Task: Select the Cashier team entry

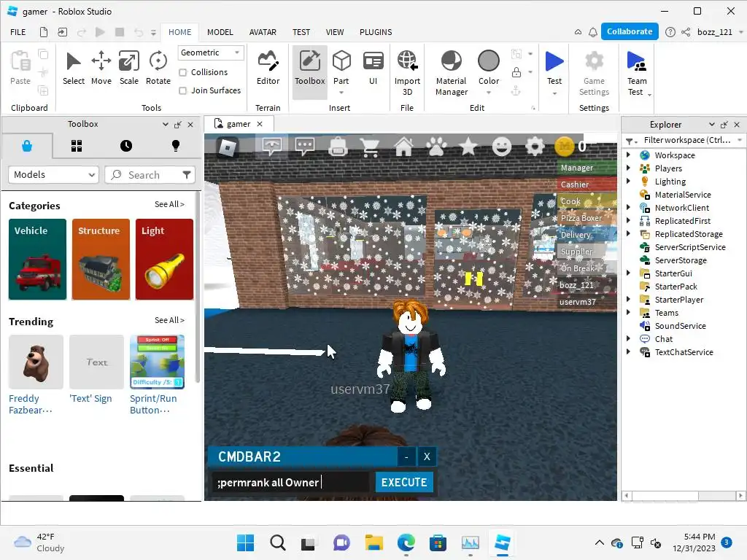Action: pyautogui.click(x=587, y=184)
